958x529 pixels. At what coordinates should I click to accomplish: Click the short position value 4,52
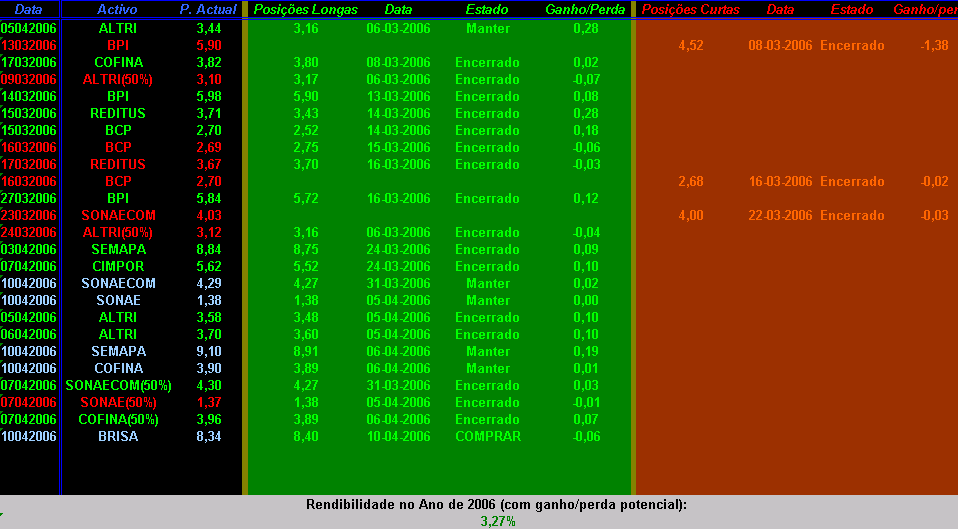tap(691, 45)
